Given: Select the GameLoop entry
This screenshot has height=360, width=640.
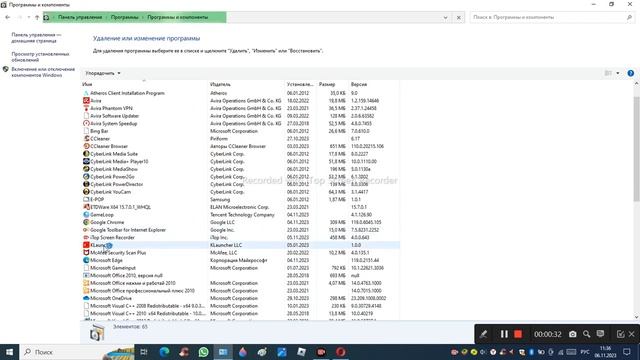Looking at the screenshot, I should coord(240,214).
